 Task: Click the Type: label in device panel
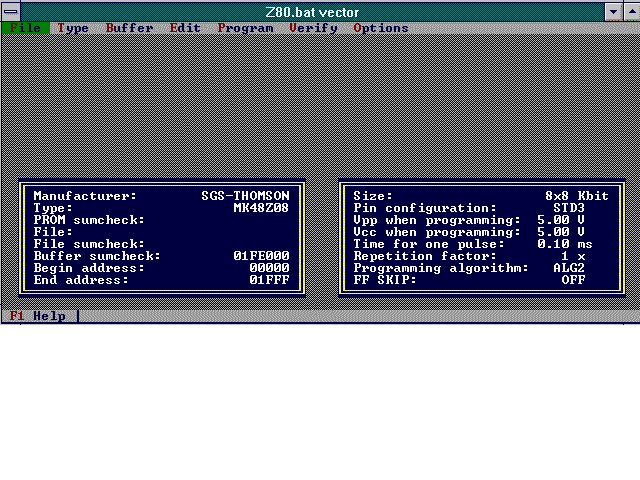[53, 208]
